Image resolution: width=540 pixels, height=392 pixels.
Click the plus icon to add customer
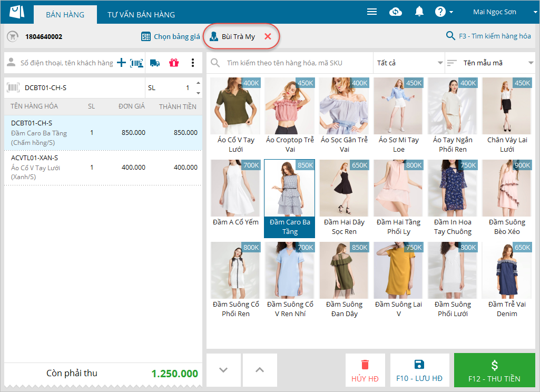pos(121,63)
